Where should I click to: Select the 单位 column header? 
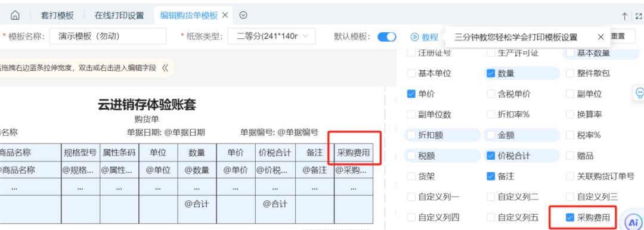[x=158, y=153]
